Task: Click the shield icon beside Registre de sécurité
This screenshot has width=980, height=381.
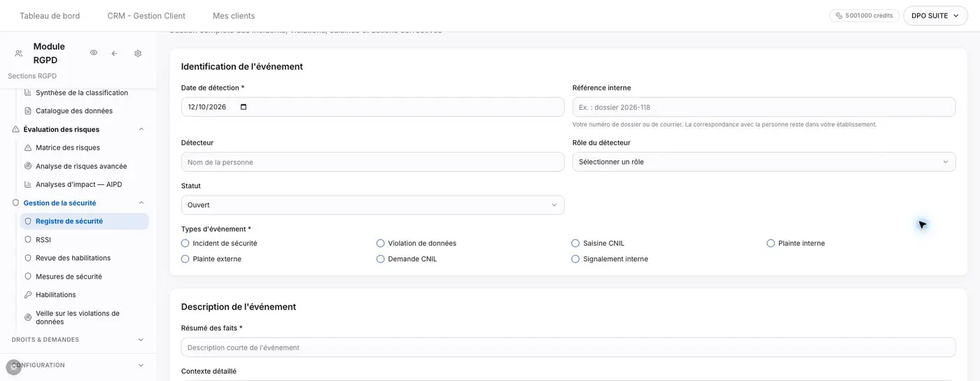Action: coord(28,221)
